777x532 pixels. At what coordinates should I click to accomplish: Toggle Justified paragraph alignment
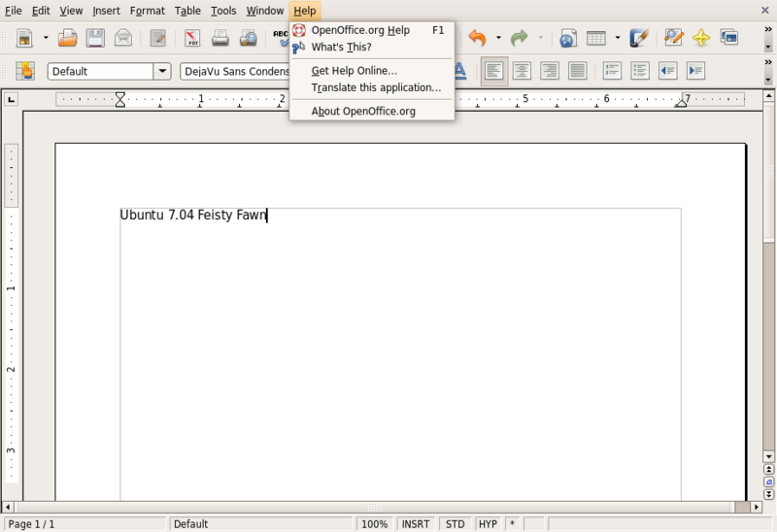point(577,71)
